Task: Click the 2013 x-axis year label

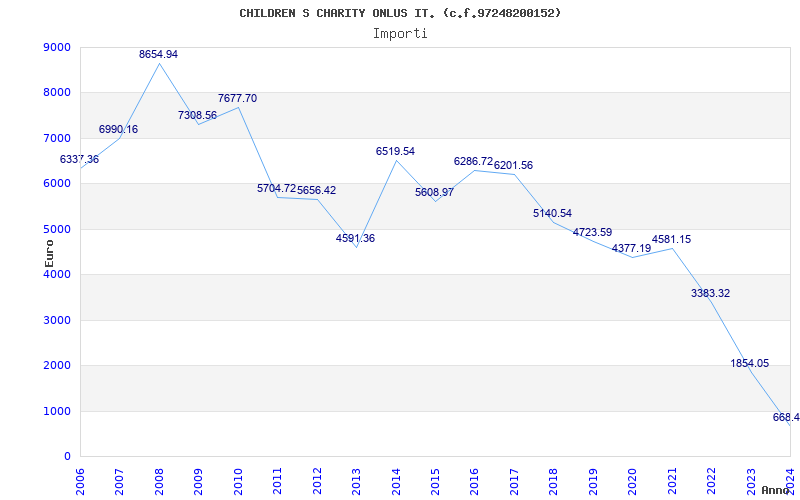Action: tap(356, 483)
